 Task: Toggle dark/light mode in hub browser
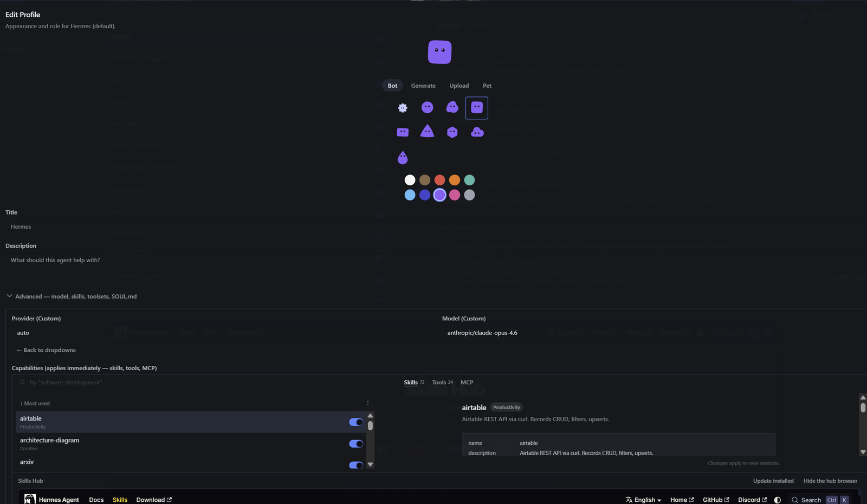[x=778, y=500]
